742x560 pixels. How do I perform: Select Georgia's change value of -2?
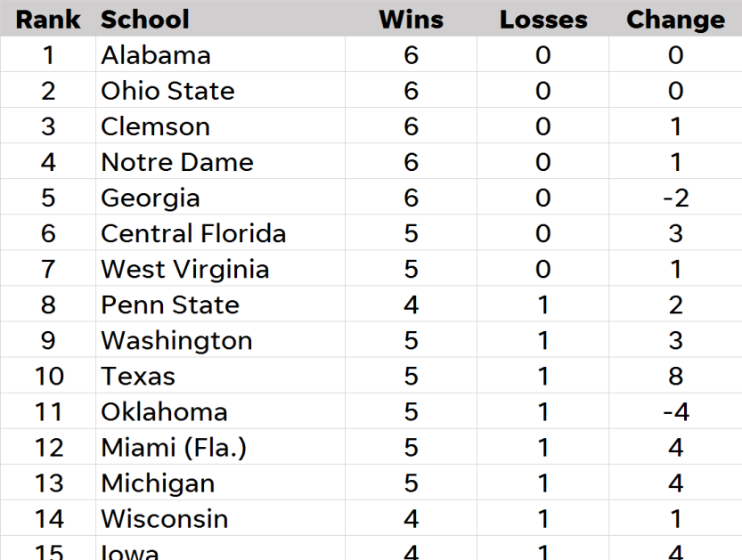[x=675, y=198]
